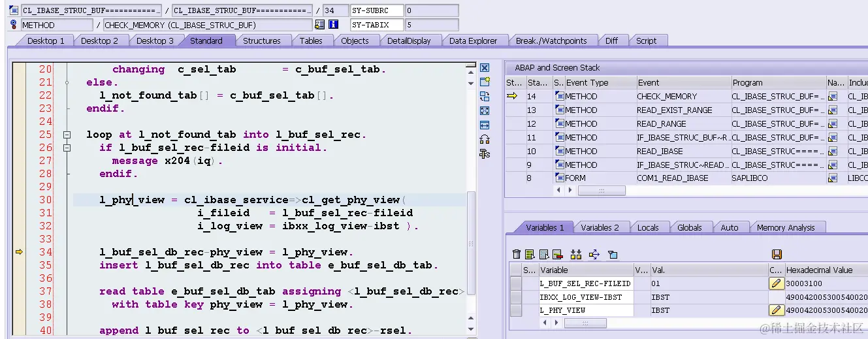Click the event icon in the READ_RANGE row
Image resolution: width=868 pixels, height=339 pixels.
tap(559, 123)
